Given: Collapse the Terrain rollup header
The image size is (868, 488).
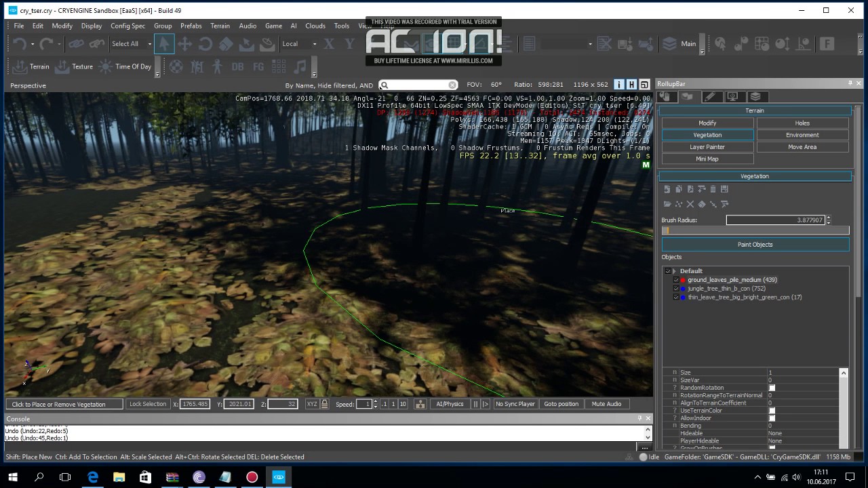Looking at the screenshot, I should 755,110.
